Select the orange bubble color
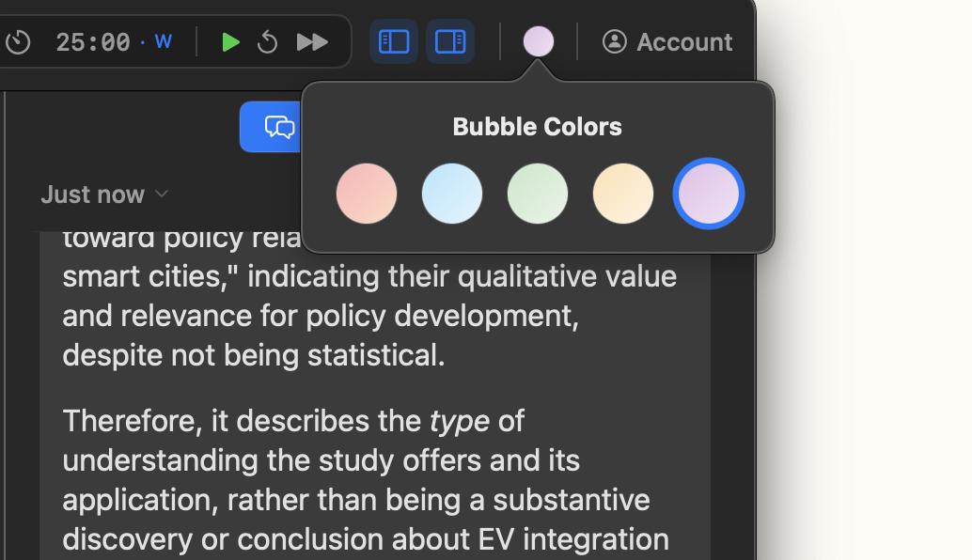Image resolution: width=972 pixels, height=560 pixels. click(622, 194)
